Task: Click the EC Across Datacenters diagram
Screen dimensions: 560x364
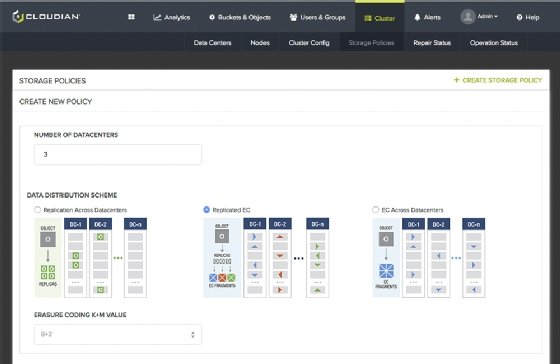Action: 429,258
